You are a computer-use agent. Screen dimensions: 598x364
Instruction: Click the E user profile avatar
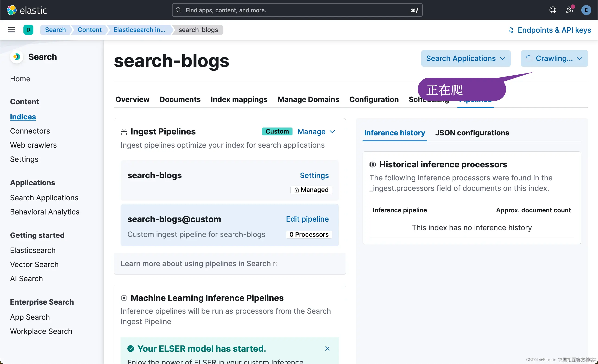point(586,10)
